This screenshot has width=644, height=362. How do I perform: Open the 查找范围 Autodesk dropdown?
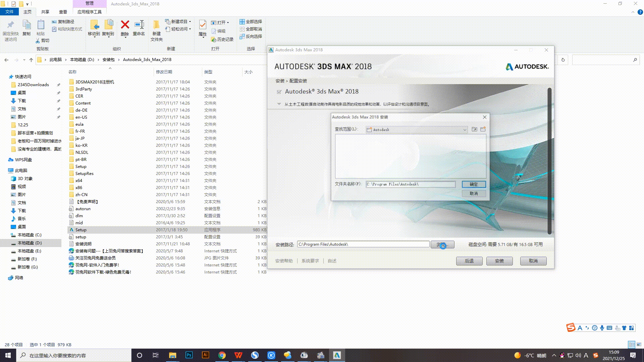pos(465,130)
